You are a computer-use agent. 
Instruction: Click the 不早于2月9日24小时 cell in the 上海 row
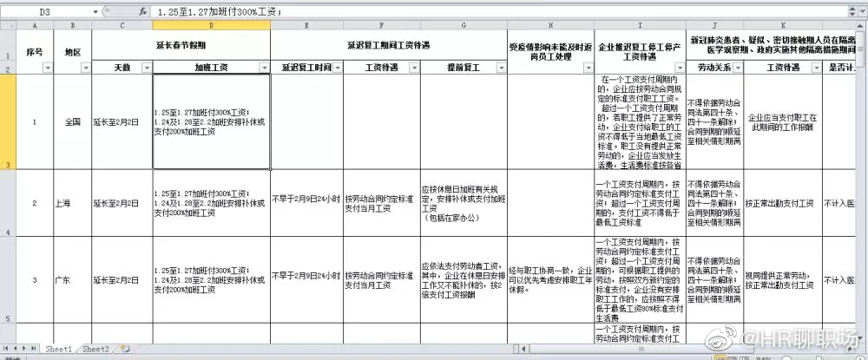(x=306, y=203)
